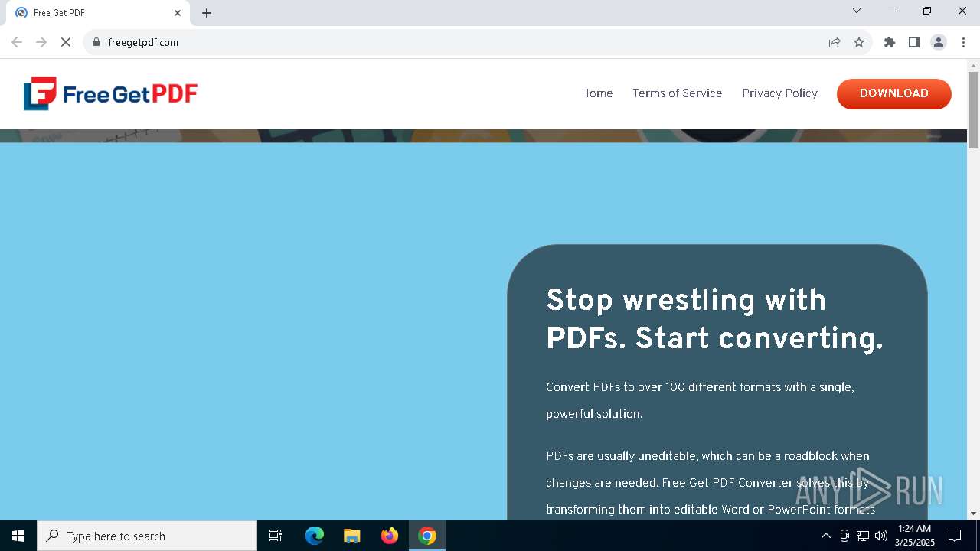Open the Home nav link
980x551 pixels.
(596, 93)
